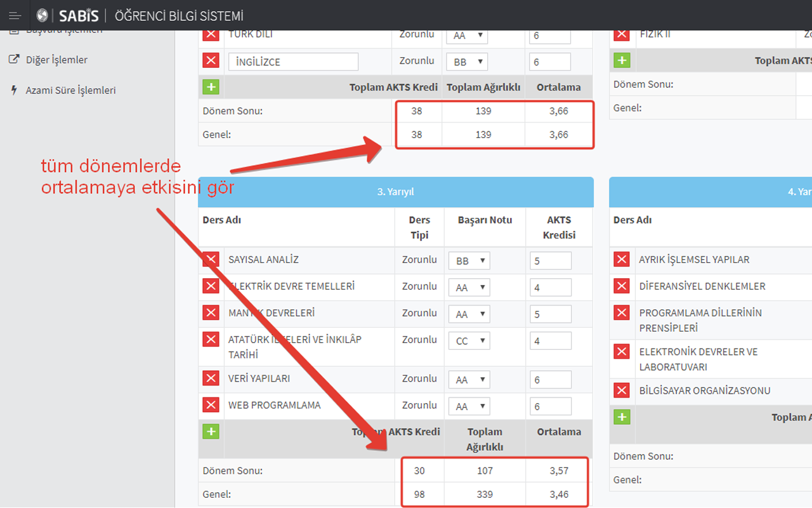Remove the MANTIK DEVRELERİ course
This screenshot has width=812, height=508.
(211, 313)
